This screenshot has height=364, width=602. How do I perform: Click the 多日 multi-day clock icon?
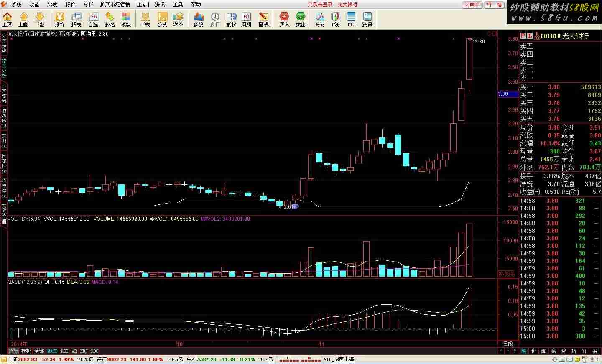tap(215, 19)
